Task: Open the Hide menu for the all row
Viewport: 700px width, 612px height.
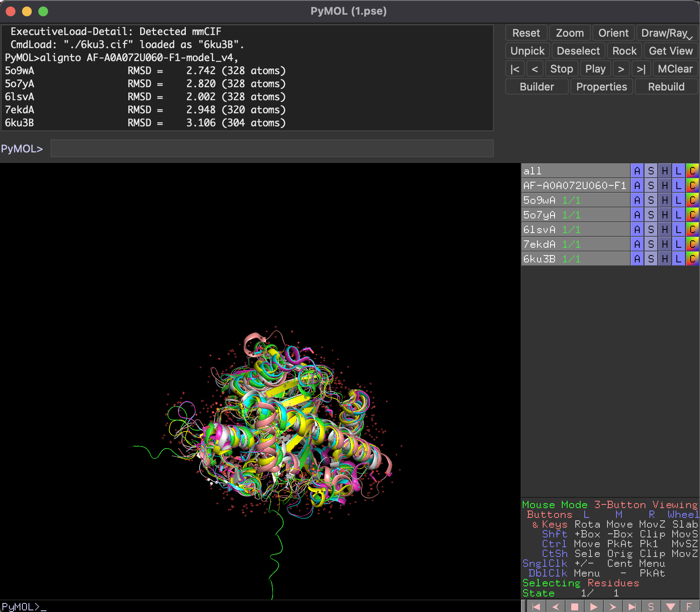Action: [x=665, y=171]
